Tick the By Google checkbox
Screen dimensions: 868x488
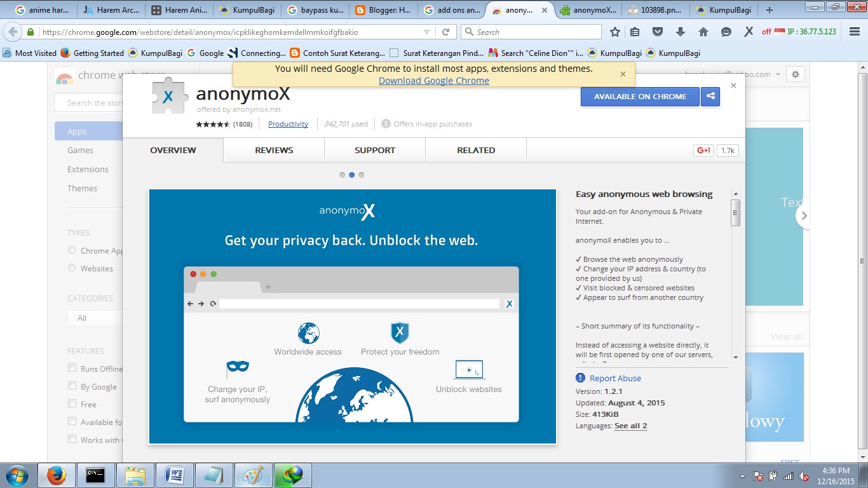pos(72,386)
